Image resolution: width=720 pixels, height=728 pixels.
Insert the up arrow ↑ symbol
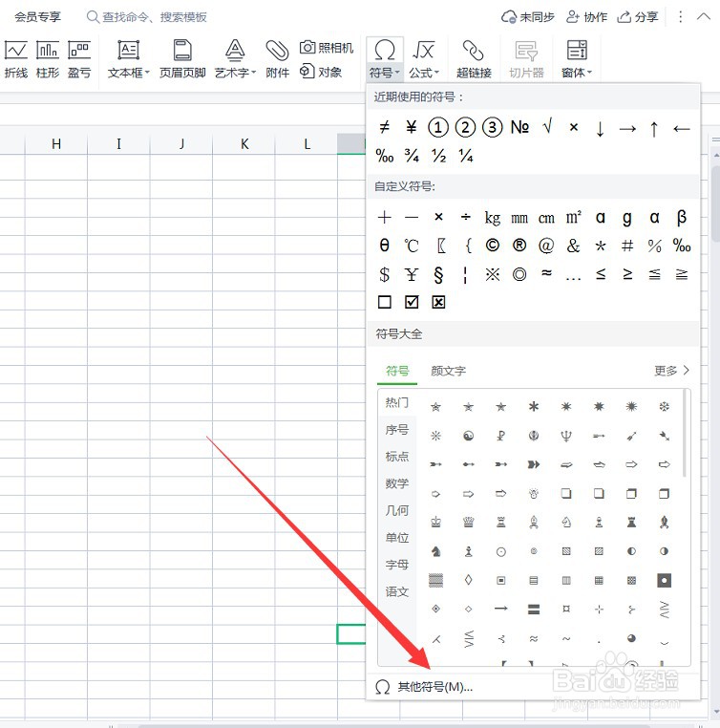pyautogui.click(x=654, y=128)
